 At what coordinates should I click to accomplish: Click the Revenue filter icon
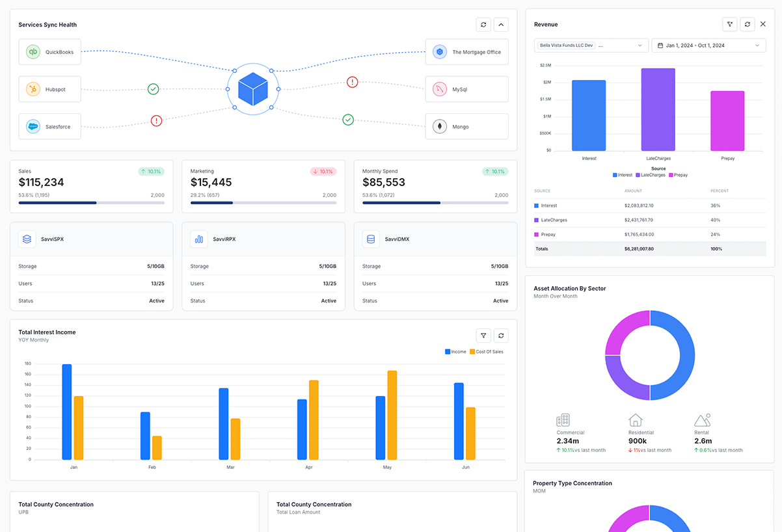[730, 24]
